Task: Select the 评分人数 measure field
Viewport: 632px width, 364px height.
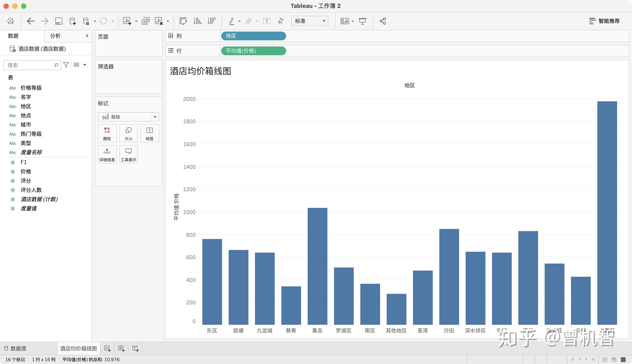Action: click(31, 190)
